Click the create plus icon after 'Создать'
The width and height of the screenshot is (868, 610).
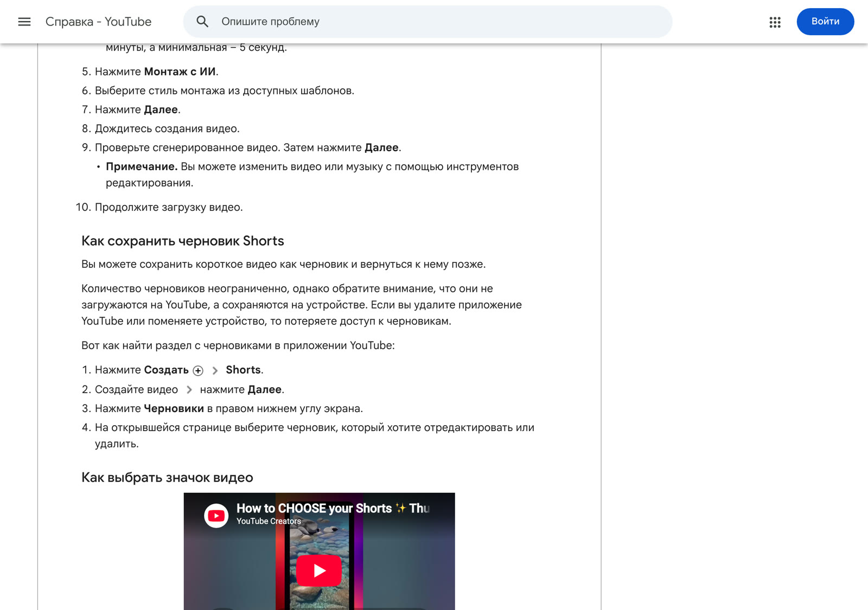pyautogui.click(x=198, y=371)
